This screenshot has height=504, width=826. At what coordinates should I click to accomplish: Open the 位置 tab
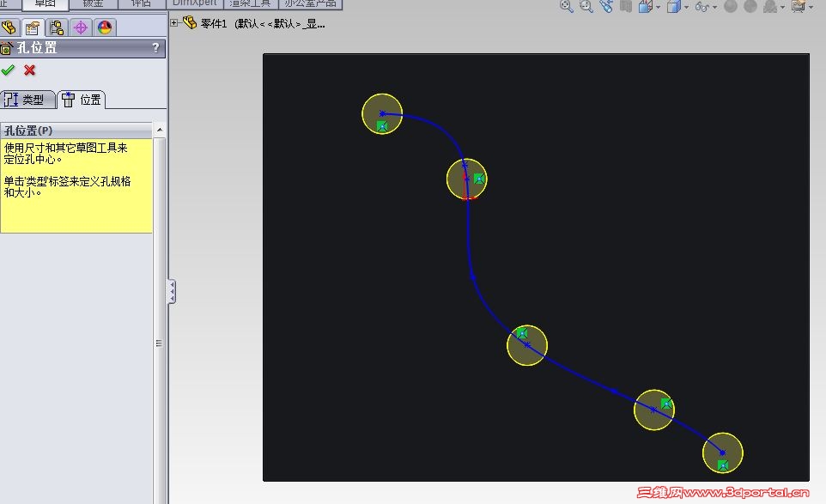point(82,100)
